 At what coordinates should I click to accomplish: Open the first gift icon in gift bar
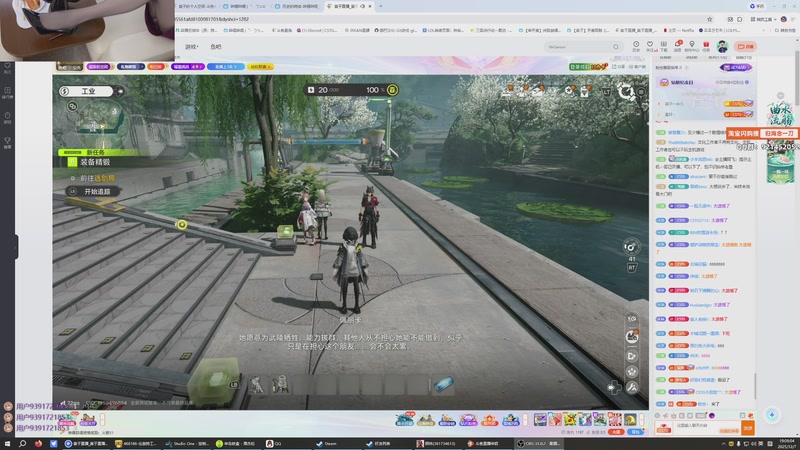point(540,420)
